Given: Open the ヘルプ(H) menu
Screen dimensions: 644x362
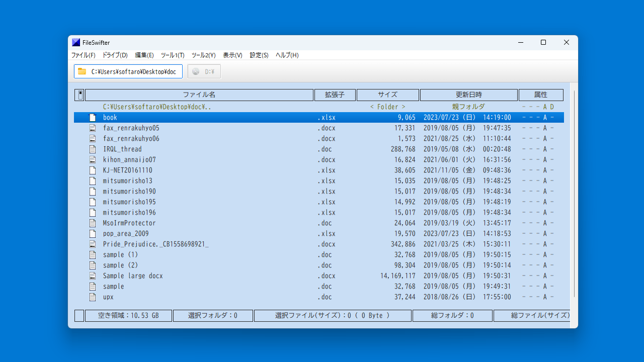Looking at the screenshot, I should pyautogui.click(x=287, y=55).
